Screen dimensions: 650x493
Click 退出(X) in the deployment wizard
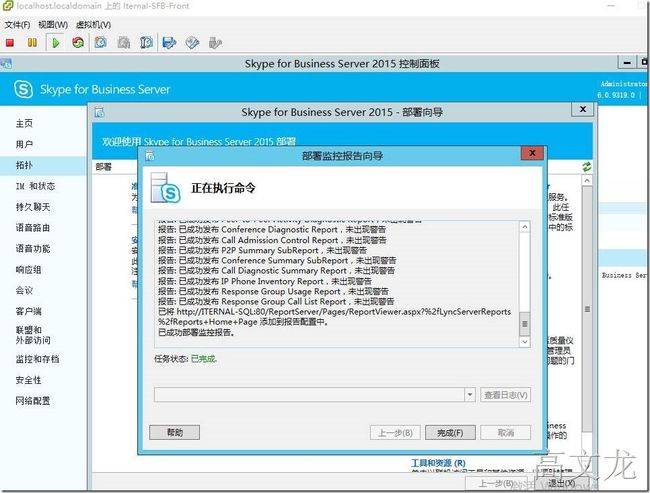pyautogui.click(x=561, y=483)
